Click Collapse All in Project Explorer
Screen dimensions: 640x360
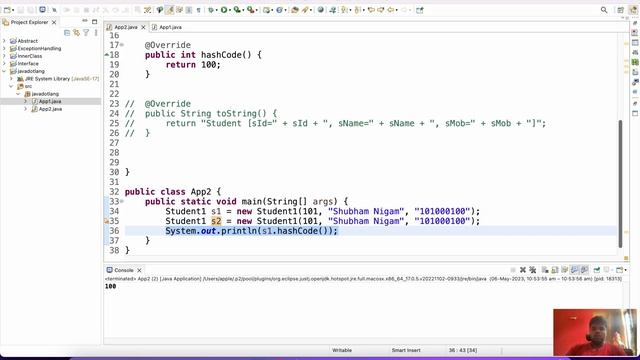click(x=67, y=33)
